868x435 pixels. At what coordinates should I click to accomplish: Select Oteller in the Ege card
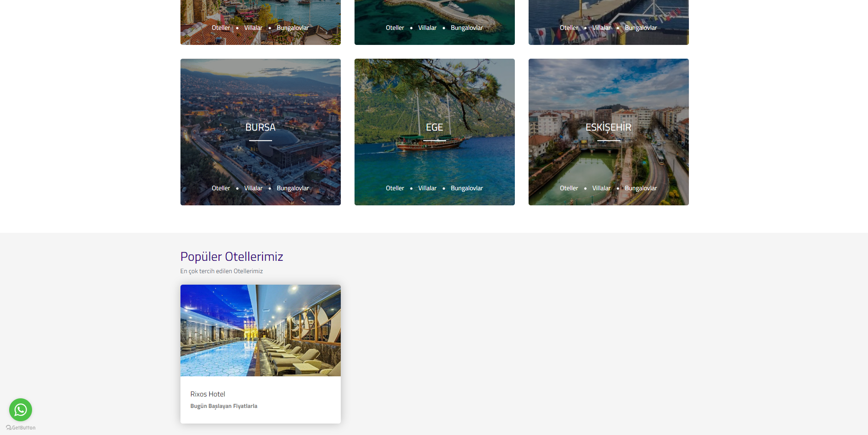[395, 188]
